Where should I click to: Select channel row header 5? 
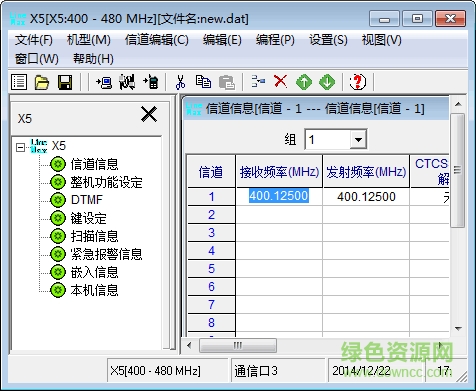pyautogui.click(x=211, y=268)
